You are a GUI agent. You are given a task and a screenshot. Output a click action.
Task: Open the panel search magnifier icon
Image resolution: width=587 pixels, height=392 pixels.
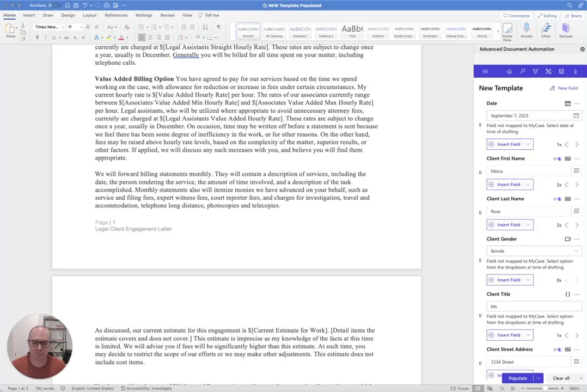click(x=522, y=71)
